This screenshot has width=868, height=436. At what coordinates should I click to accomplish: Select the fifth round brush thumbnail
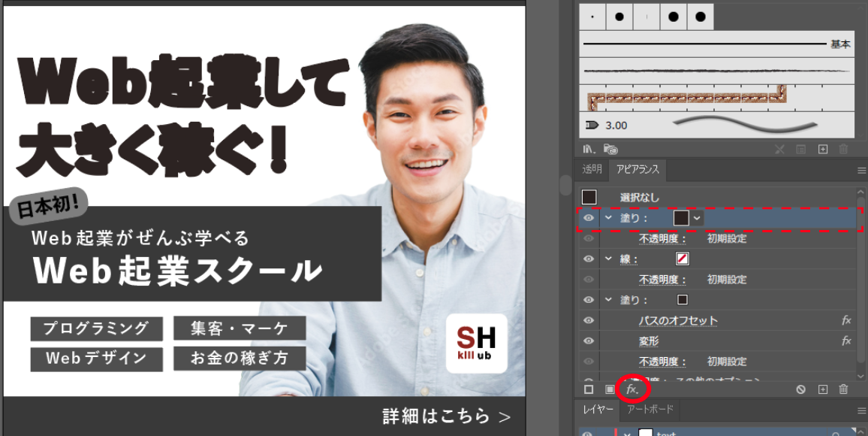[x=701, y=17]
